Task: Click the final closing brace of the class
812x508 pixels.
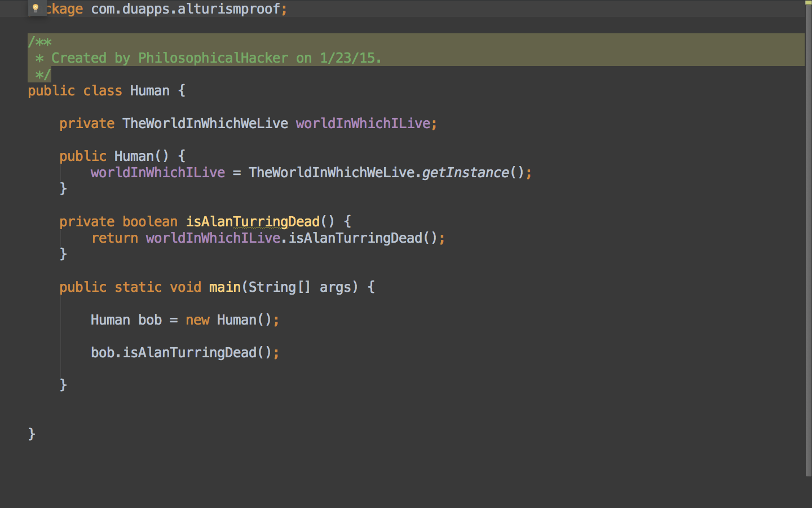Action: point(32,433)
